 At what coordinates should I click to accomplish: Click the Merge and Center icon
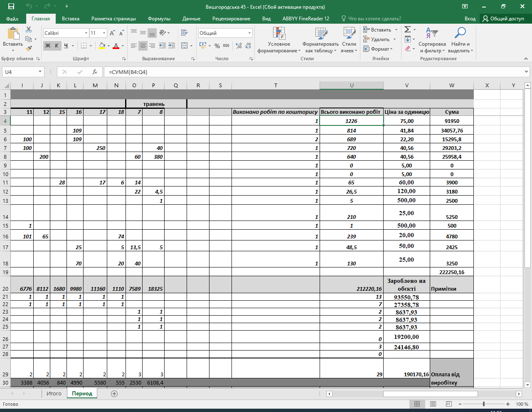(x=185, y=45)
